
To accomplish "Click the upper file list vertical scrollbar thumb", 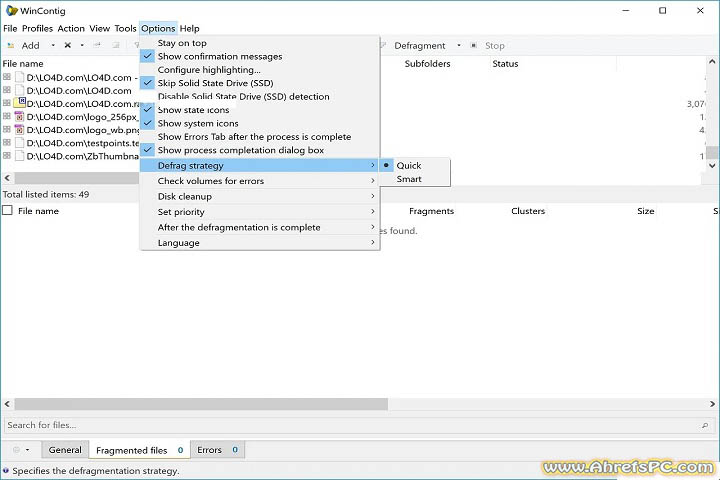I will pyautogui.click(x=712, y=152).
